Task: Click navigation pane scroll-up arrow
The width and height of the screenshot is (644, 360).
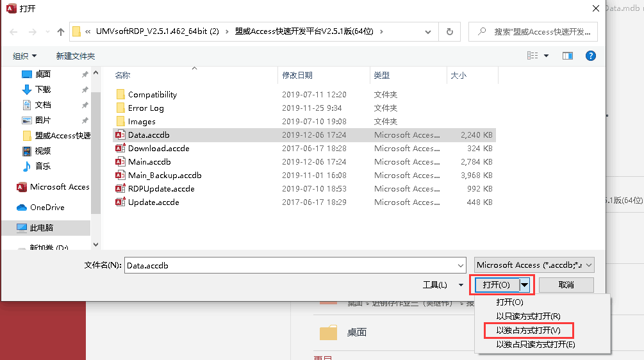Action: [x=95, y=72]
